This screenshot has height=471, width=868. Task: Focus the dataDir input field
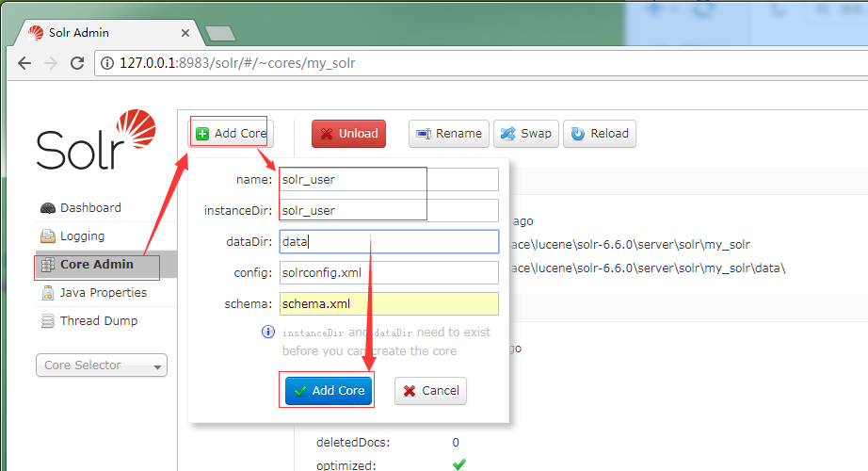(389, 241)
